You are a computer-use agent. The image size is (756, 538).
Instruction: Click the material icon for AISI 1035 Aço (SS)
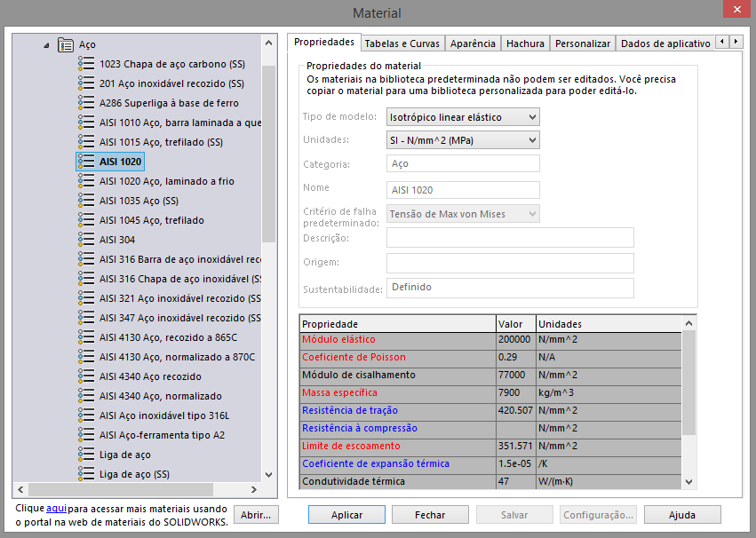86,201
